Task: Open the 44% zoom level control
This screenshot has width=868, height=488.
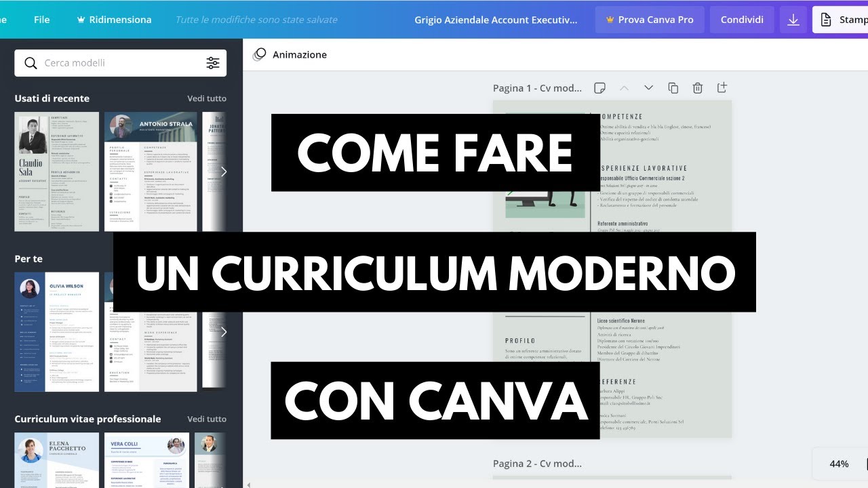Action: tap(839, 464)
